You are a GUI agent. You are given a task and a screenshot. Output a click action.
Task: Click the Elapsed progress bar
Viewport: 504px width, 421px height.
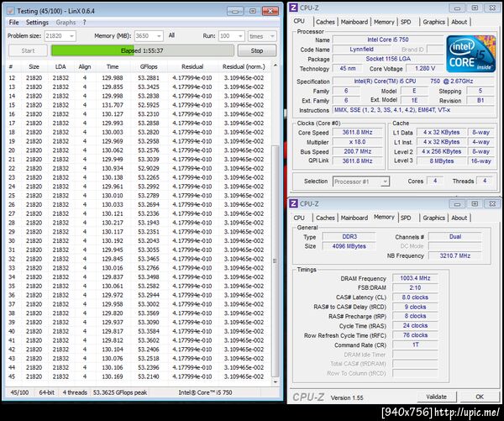click(143, 50)
